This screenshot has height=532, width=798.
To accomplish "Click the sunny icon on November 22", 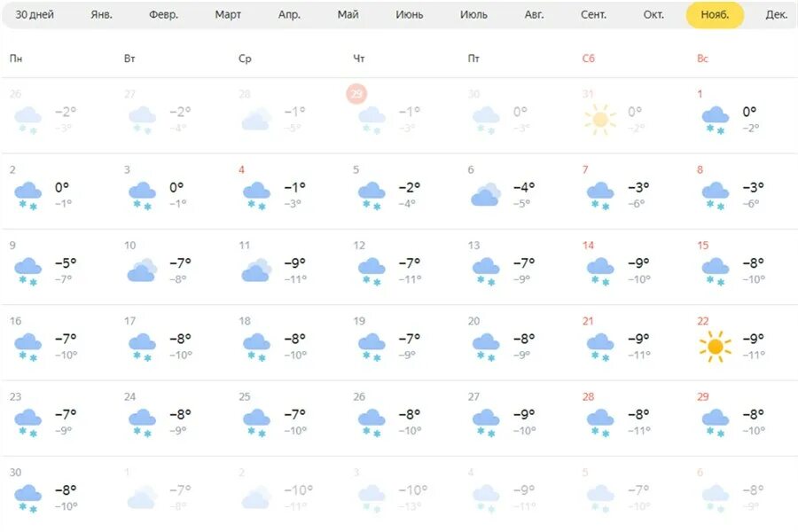I will click(715, 346).
